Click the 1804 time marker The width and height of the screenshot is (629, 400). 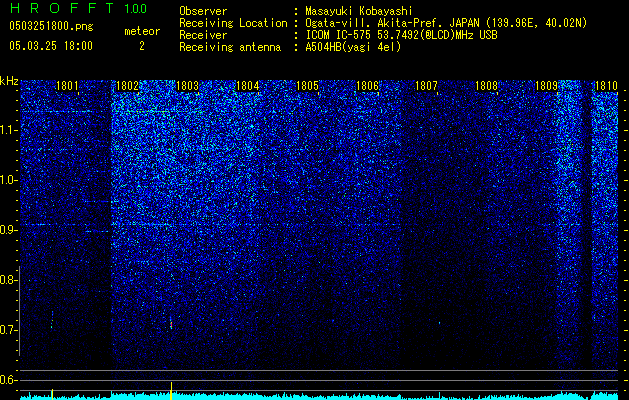point(248,86)
